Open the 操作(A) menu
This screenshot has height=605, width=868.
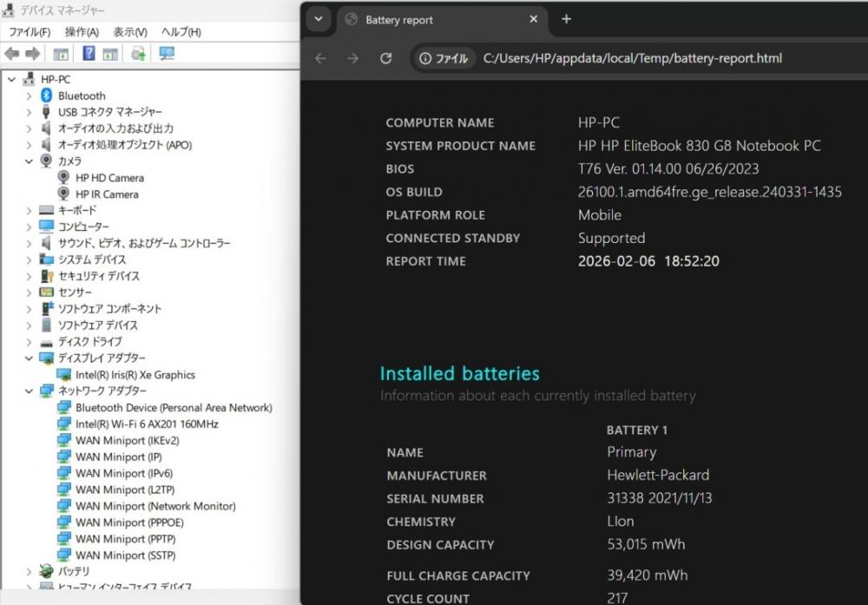point(82,32)
